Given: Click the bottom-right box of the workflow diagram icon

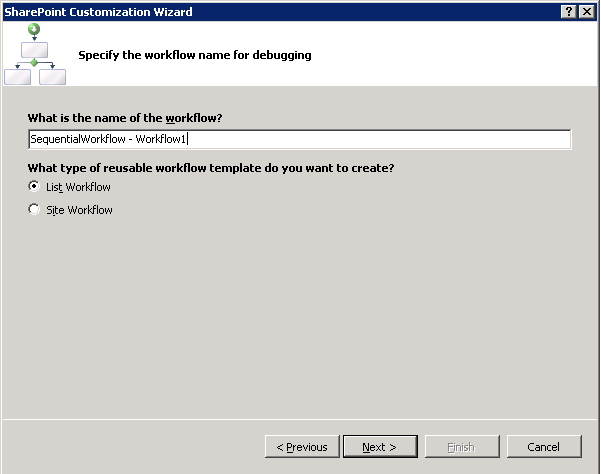Looking at the screenshot, I should [x=52, y=76].
